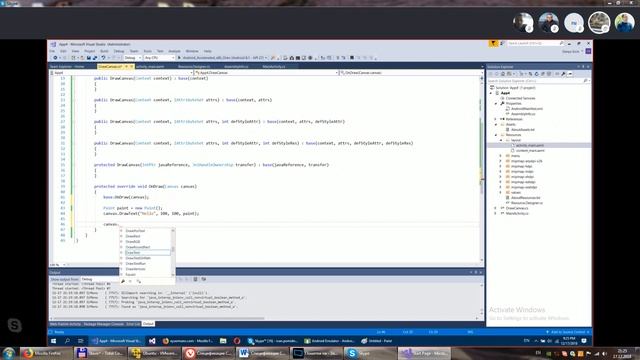Click the Save icon in the toolbar
The height and width of the screenshot is (360, 640).
pyautogui.click(x=89, y=58)
